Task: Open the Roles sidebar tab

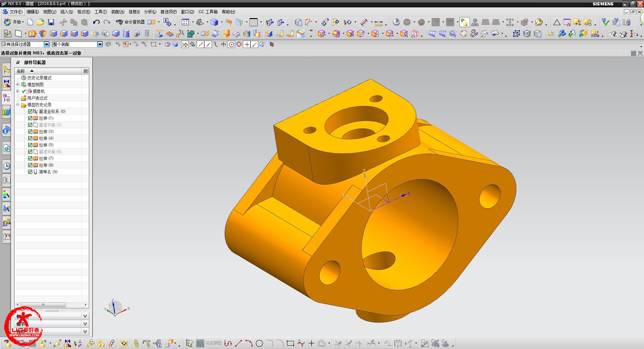Action: (x=6, y=222)
